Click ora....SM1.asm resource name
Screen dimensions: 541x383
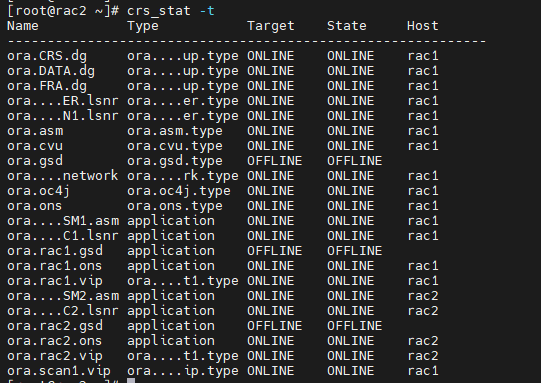pos(63,221)
